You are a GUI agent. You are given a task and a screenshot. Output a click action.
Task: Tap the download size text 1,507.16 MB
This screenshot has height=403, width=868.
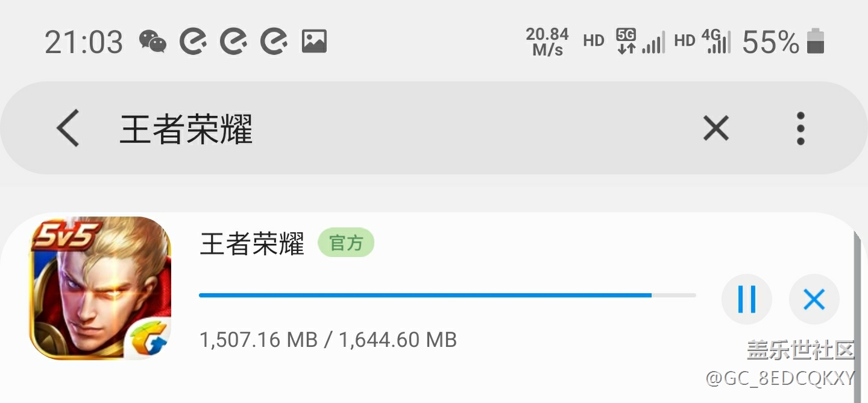[259, 340]
